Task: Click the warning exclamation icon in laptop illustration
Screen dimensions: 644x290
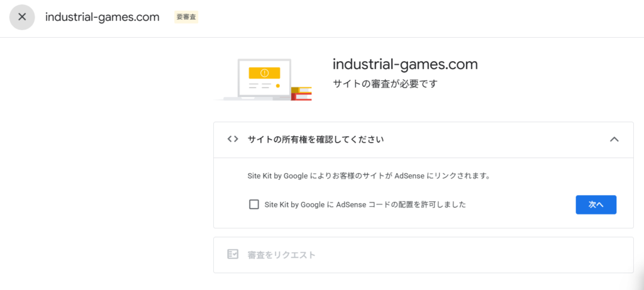Action: point(264,73)
